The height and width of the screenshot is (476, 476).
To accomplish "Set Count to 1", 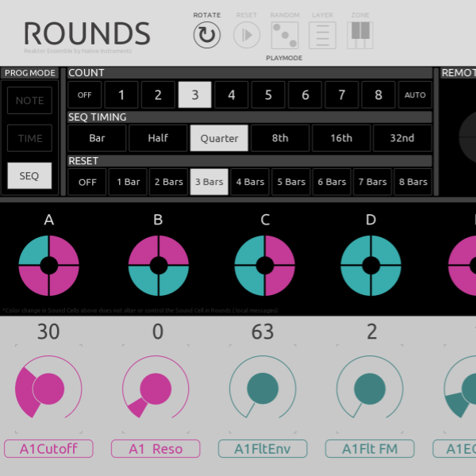I will tap(121, 94).
